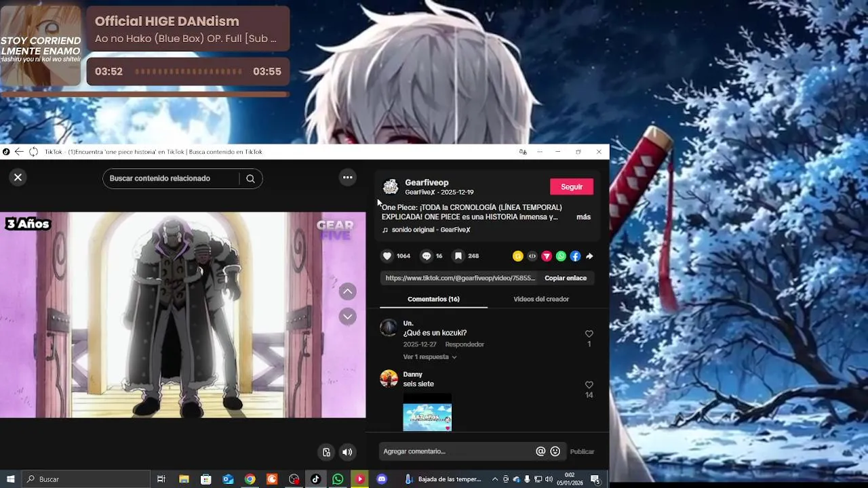Expand hidden system tray icons
This screenshot has height=488, width=868.
point(495,479)
